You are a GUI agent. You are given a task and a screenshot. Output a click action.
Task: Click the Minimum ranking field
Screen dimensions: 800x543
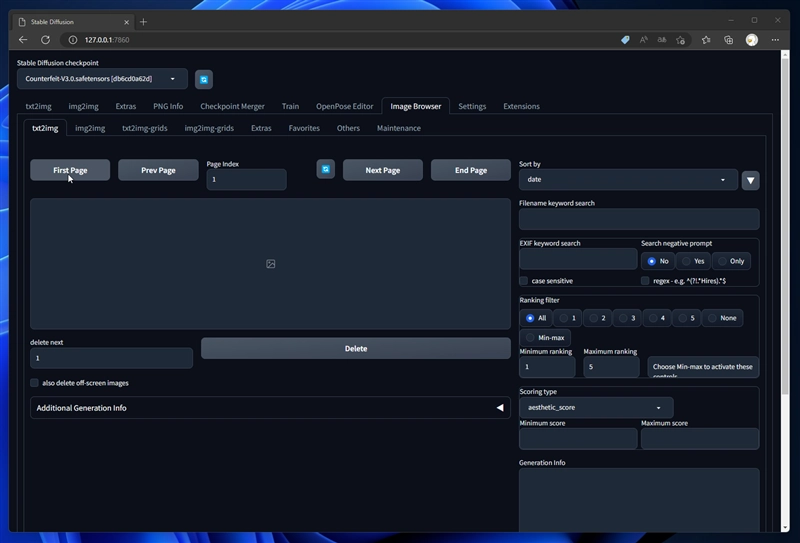click(x=547, y=367)
